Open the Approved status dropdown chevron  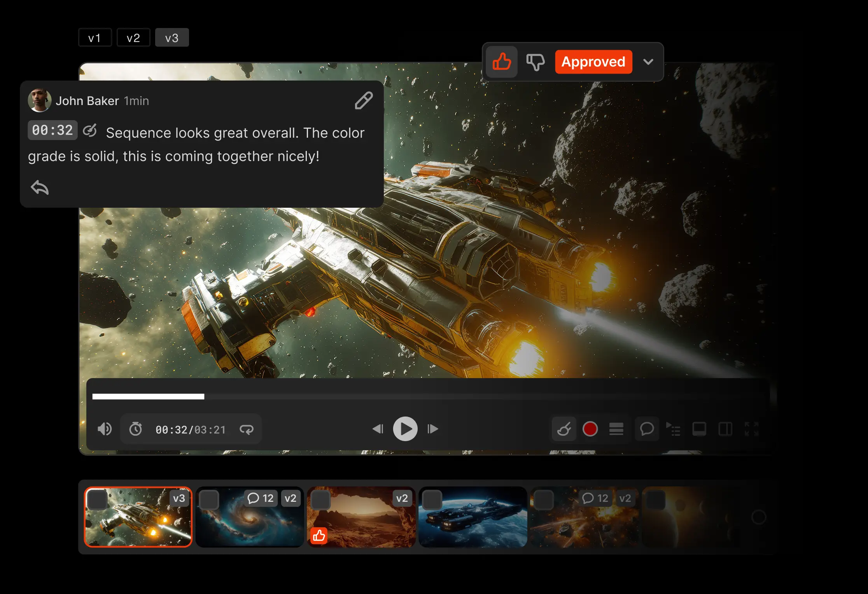pos(648,61)
